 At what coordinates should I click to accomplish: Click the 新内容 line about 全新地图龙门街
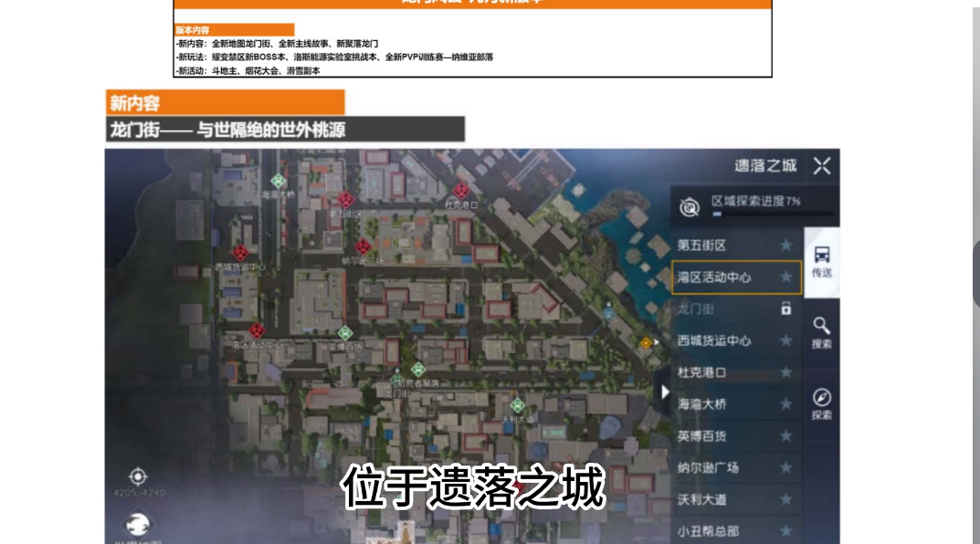[276, 44]
